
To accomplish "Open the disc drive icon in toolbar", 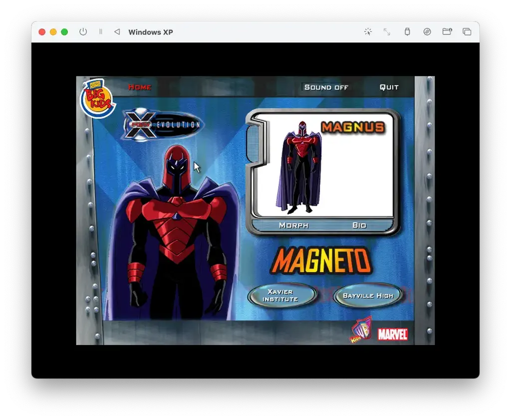I will [x=427, y=31].
